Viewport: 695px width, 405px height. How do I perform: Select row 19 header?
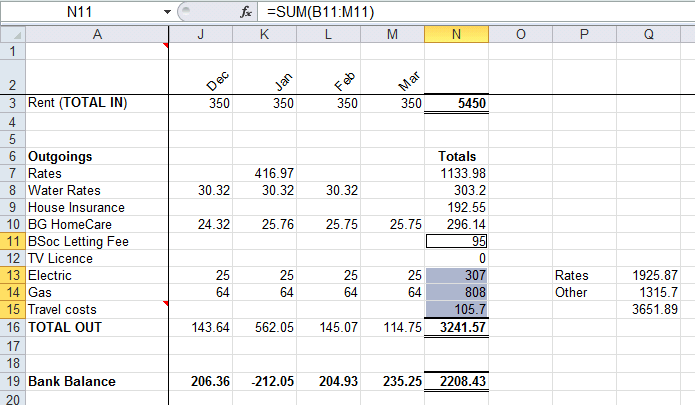(x=11, y=381)
